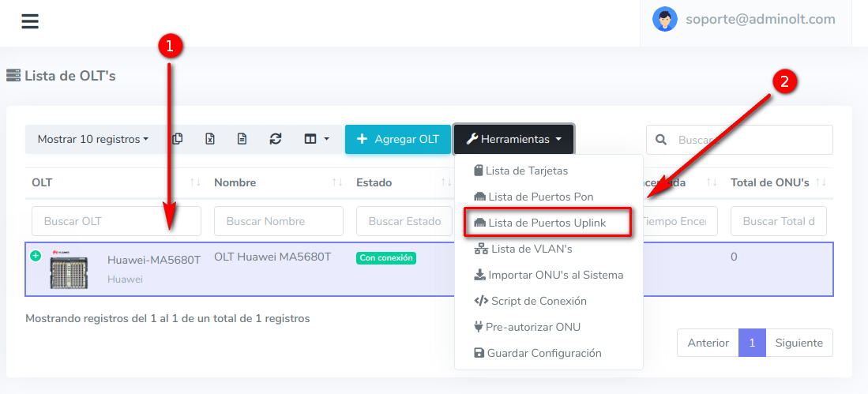Select Guardar Configuración menu entry
This screenshot has height=394, width=868.
click(x=543, y=353)
